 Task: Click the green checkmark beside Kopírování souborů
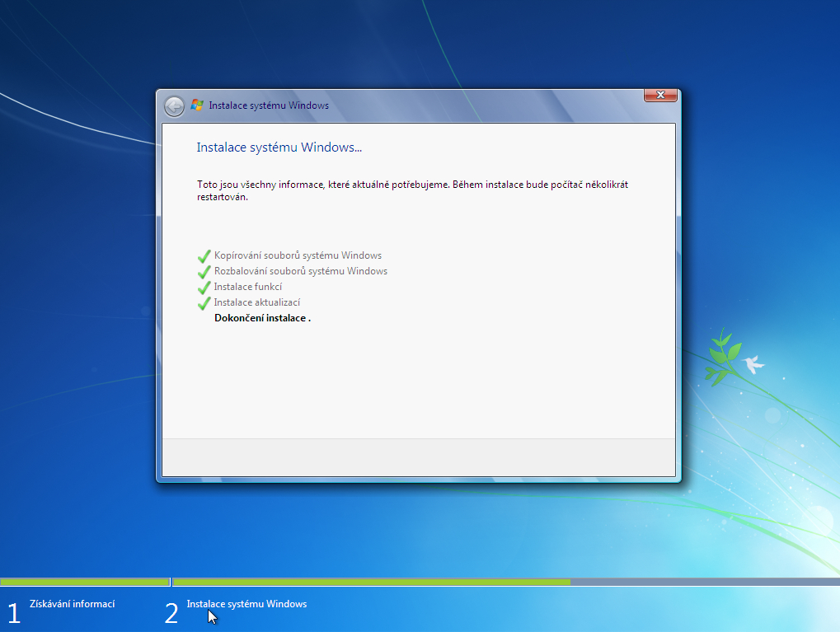[x=204, y=256]
